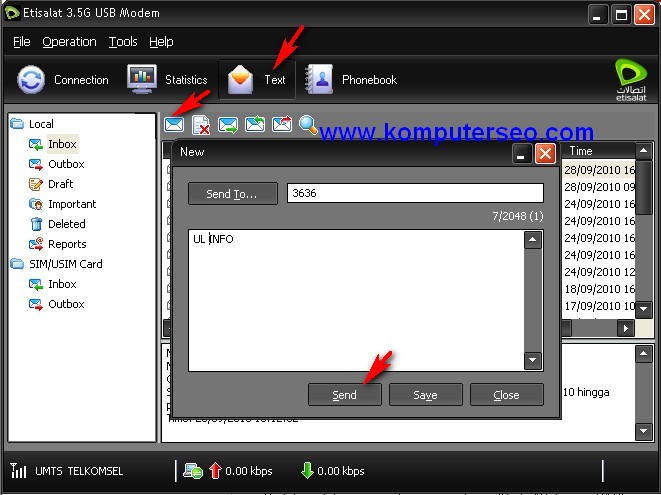The width and height of the screenshot is (661, 495).
Task: Click the Send button
Action: pyautogui.click(x=344, y=395)
